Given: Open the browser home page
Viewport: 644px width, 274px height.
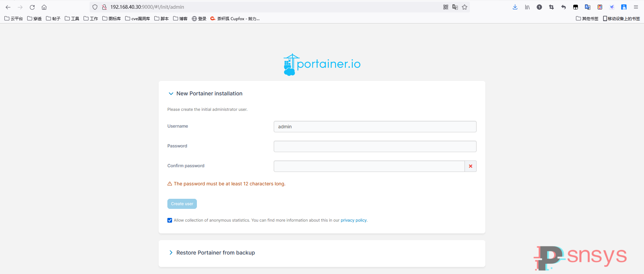Looking at the screenshot, I should pyautogui.click(x=44, y=7).
